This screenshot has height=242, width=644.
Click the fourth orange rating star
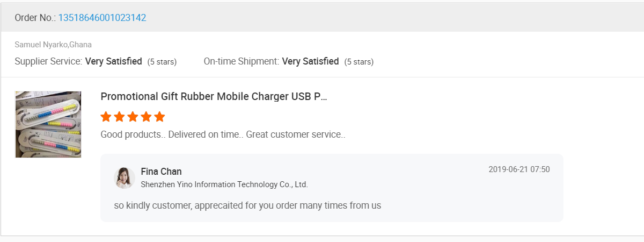coord(146,117)
